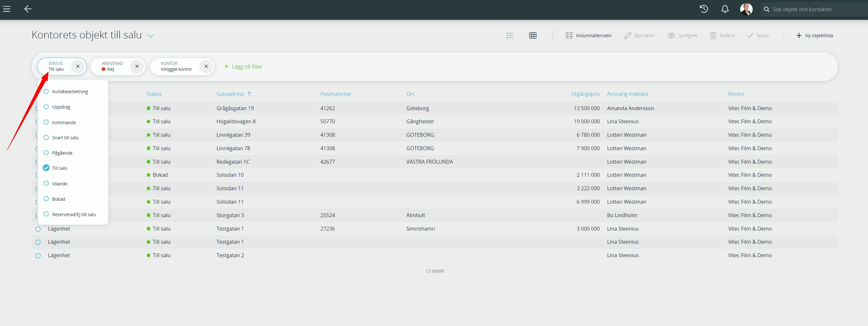
Task: Open Synlighet visibility settings
Action: click(682, 35)
